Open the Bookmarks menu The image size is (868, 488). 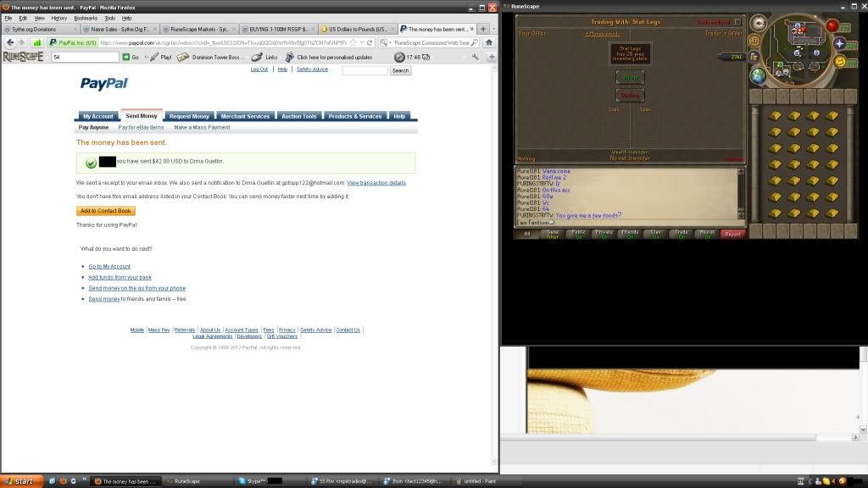pyautogui.click(x=86, y=19)
